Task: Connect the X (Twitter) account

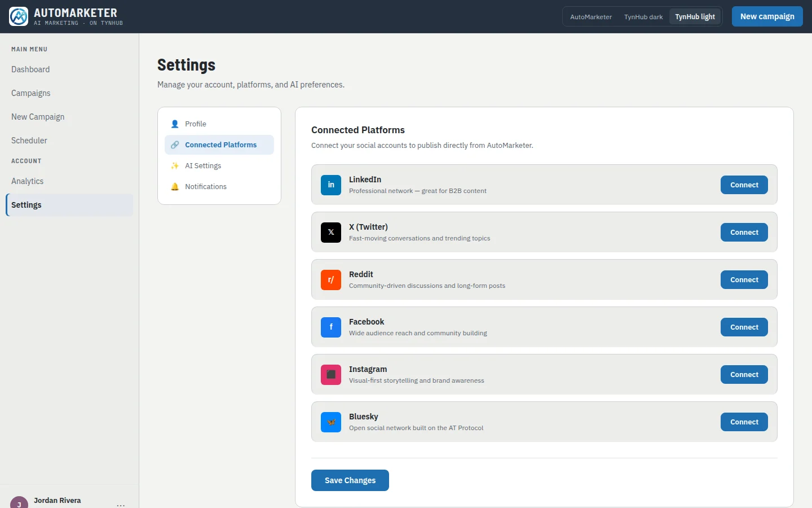Action: 744,232
